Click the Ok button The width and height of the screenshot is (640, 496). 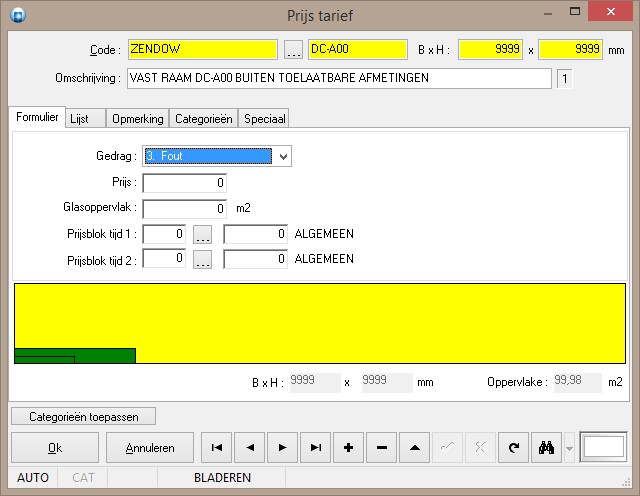point(55,448)
